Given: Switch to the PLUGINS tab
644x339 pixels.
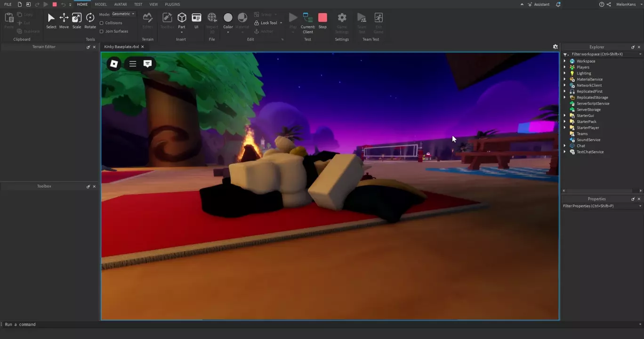Looking at the screenshot, I should pyautogui.click(x=172, y=4).
